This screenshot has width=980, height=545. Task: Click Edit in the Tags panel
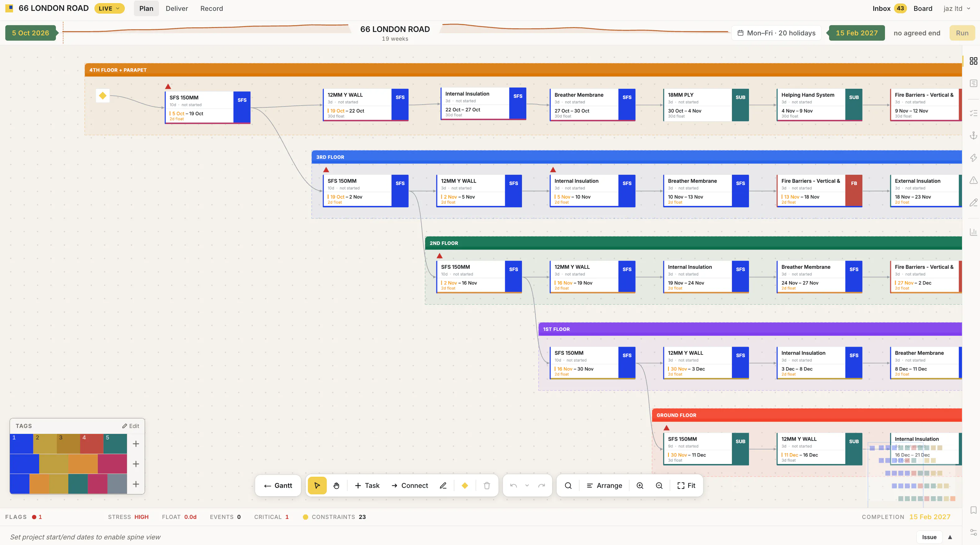[130, 426]
